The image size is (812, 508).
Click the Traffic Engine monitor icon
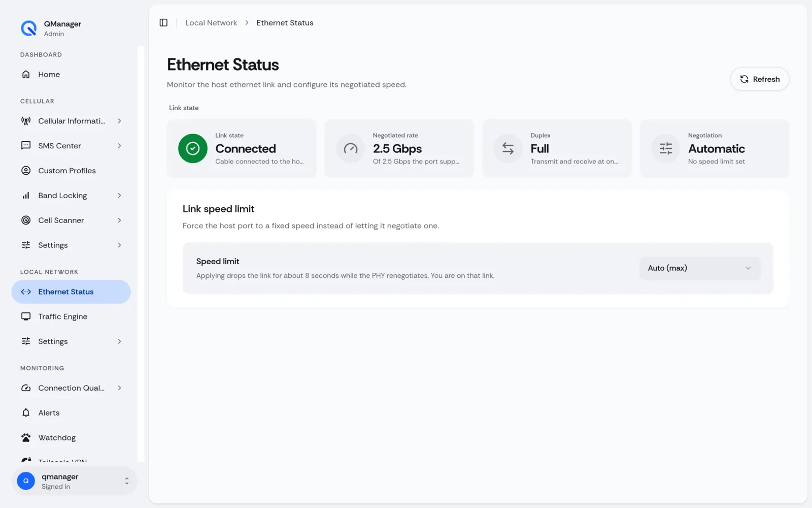click(26, 316)
